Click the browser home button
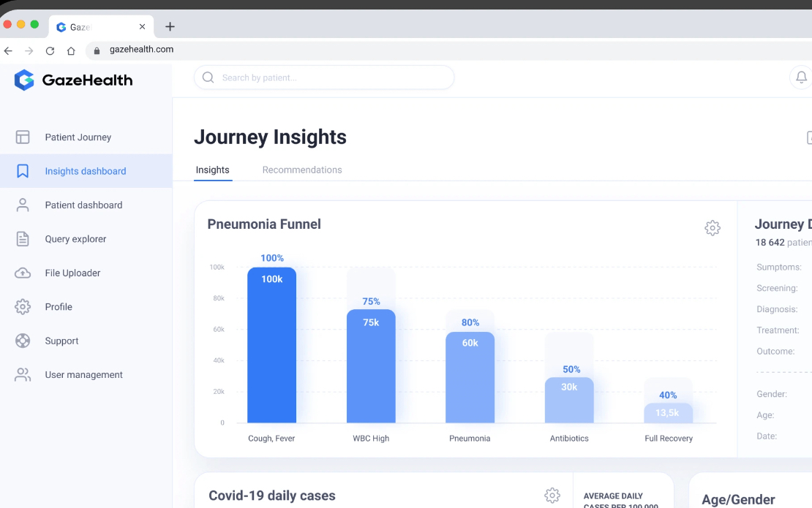This screenshot has width=812, height=508. pos(71,50)
